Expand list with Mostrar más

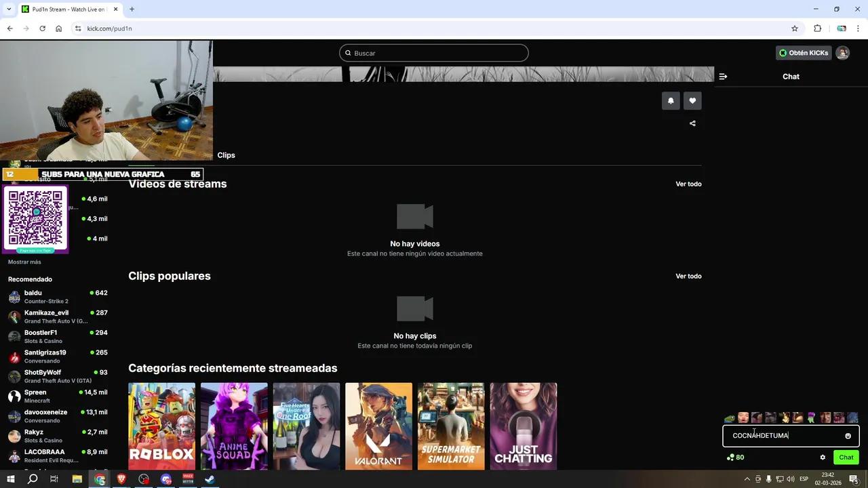pos(24,262)
